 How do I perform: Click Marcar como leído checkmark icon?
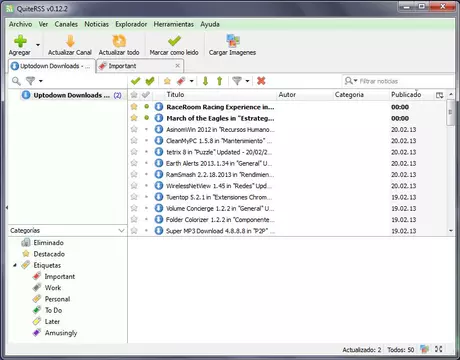(174, 41)
